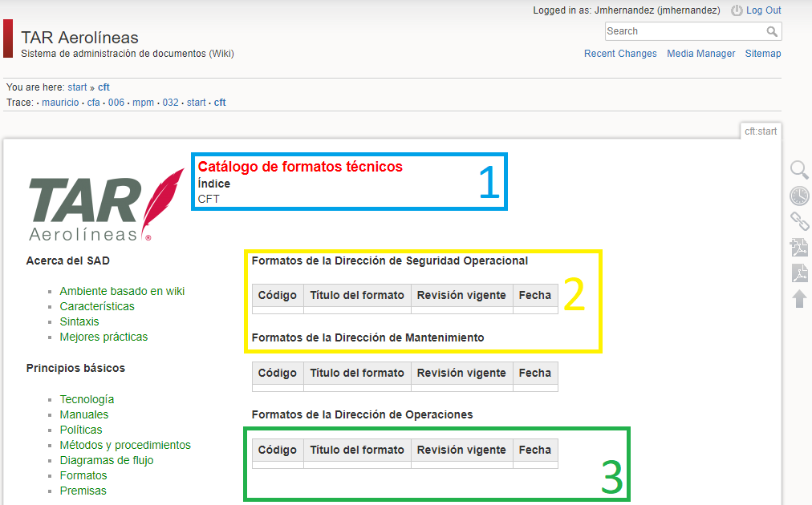
Task: Jump back to top with arrow icon
Action: tap(799, 299)
